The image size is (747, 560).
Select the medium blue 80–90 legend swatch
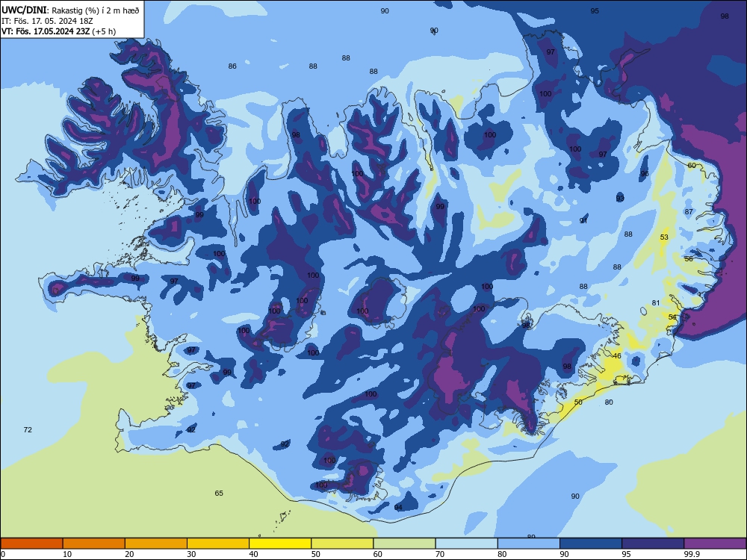(529, 544)
